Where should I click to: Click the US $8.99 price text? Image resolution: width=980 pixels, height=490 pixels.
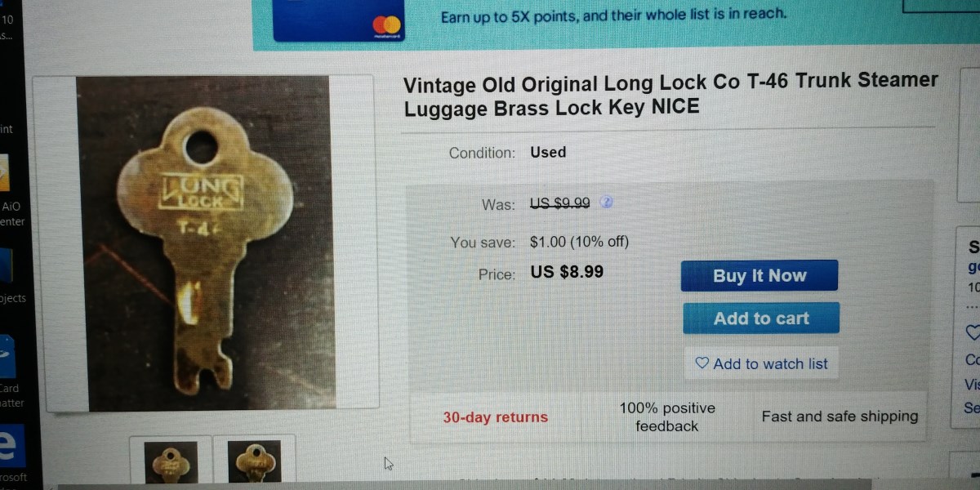coord(567,272)
